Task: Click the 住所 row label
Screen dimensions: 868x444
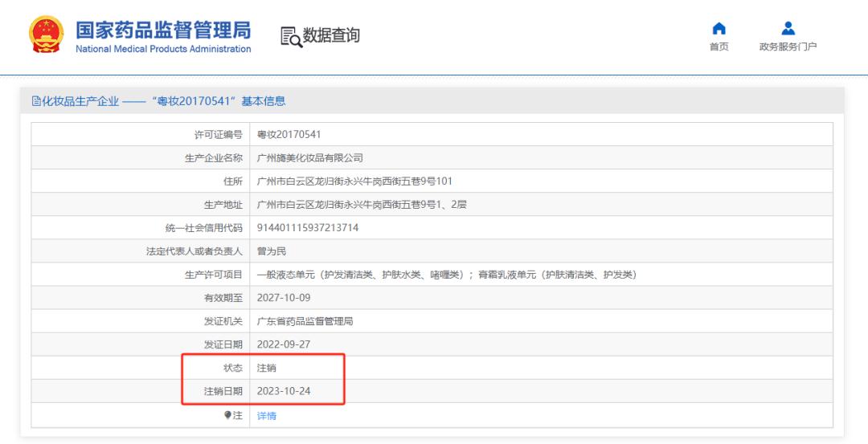Action: (x=233, y=181)
